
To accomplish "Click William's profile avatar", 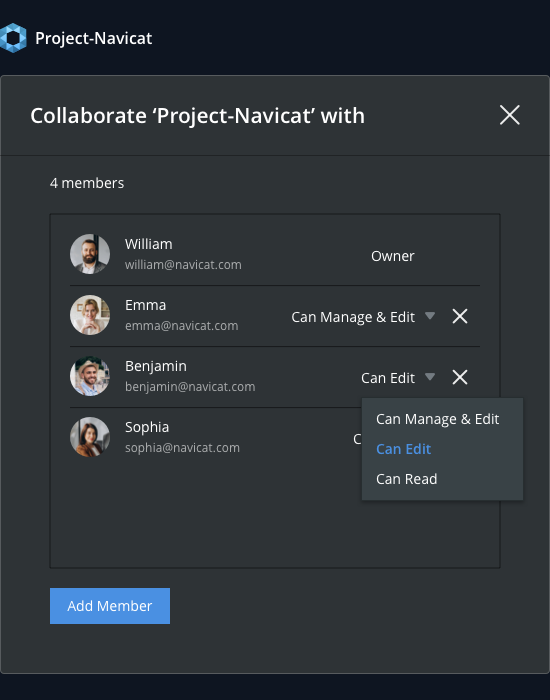I will [x=90, y=254].
